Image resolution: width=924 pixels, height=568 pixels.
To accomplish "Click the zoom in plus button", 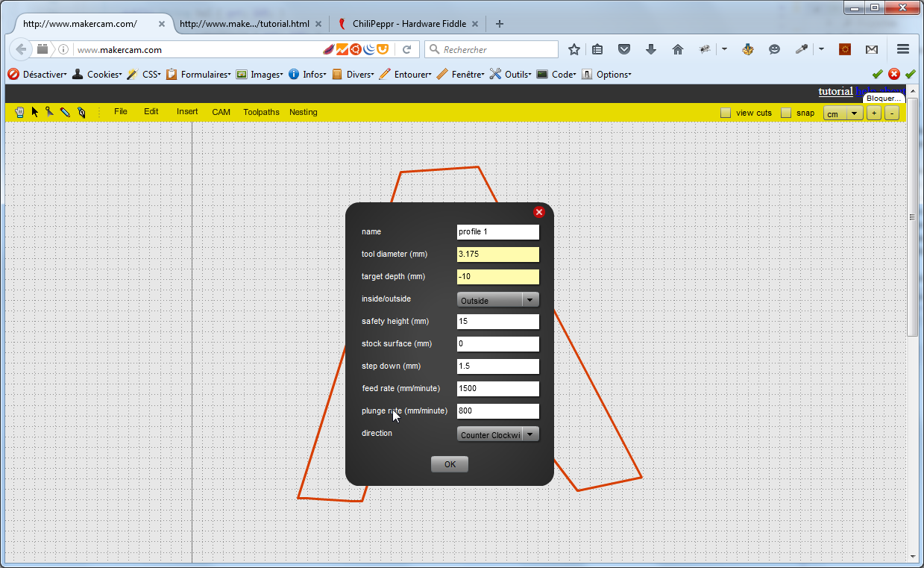I will (873, 113).
